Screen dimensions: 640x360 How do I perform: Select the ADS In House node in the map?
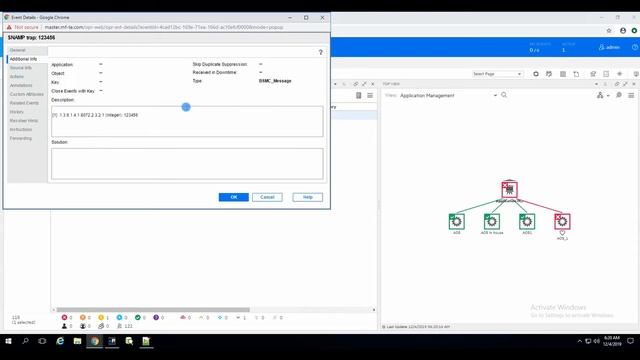492,222
